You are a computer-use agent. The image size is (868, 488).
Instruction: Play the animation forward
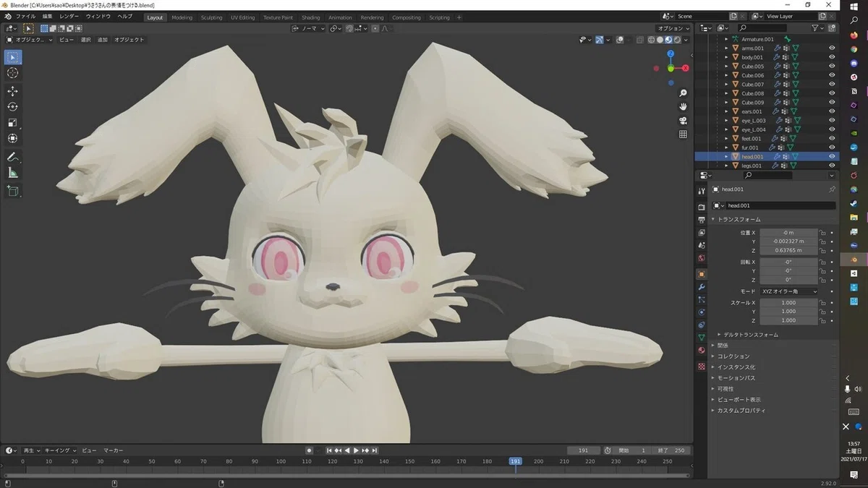point(356,450)
